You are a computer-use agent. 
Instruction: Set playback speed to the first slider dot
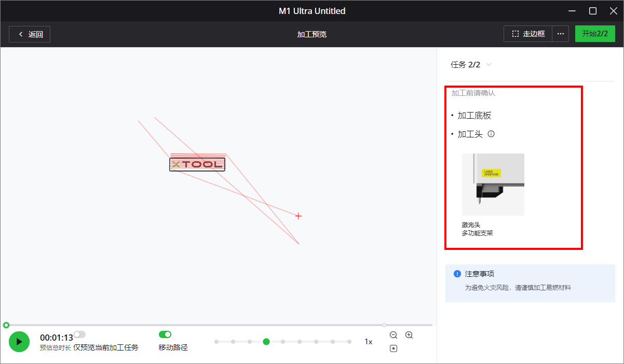pos(216,342)
